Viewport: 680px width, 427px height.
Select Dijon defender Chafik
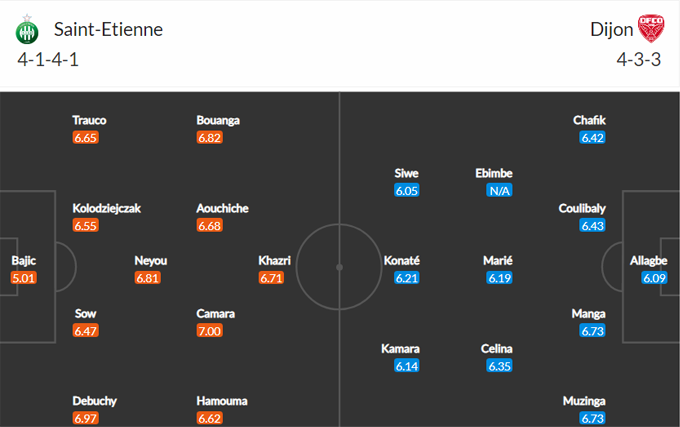590,120
